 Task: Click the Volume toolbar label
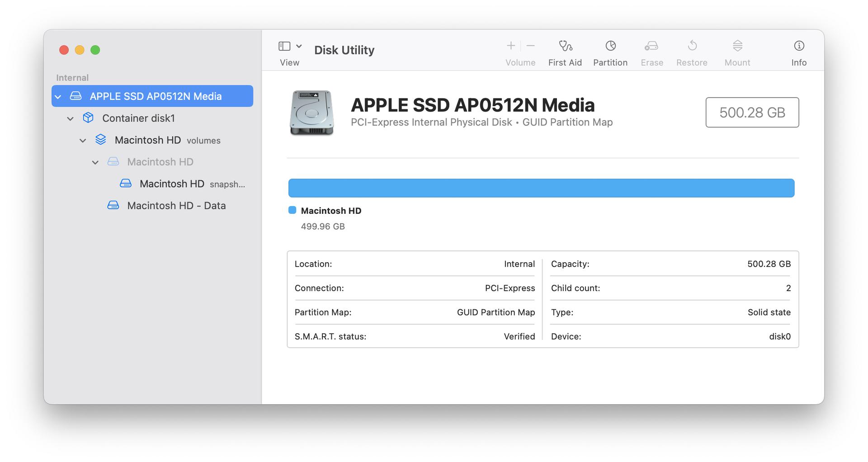(520, 62)
